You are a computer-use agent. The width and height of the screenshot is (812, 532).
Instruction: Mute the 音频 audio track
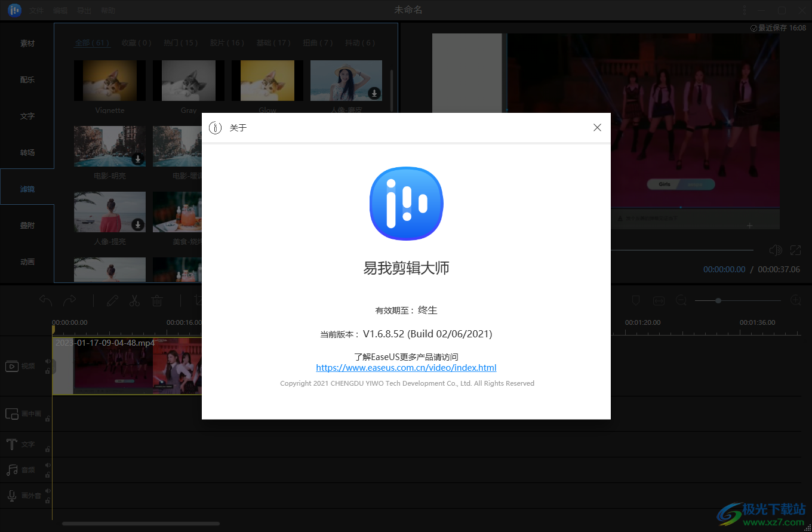point(48,465)
